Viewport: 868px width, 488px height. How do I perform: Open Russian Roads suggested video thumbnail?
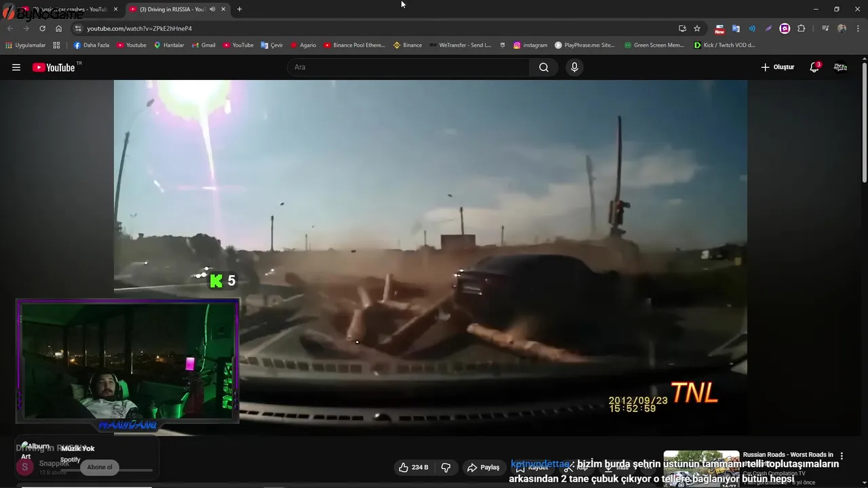click(701, 468)
